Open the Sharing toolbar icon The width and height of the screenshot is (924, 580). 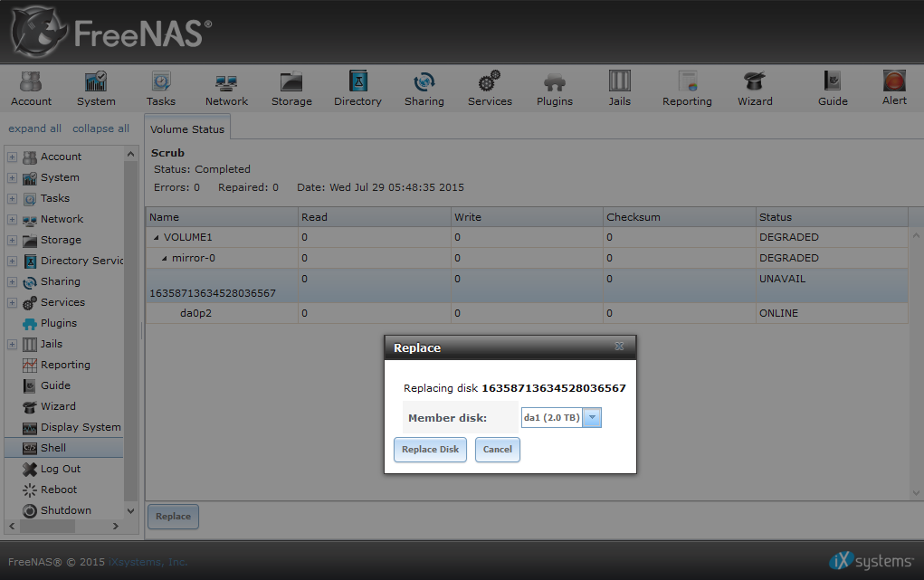[424, 89]
